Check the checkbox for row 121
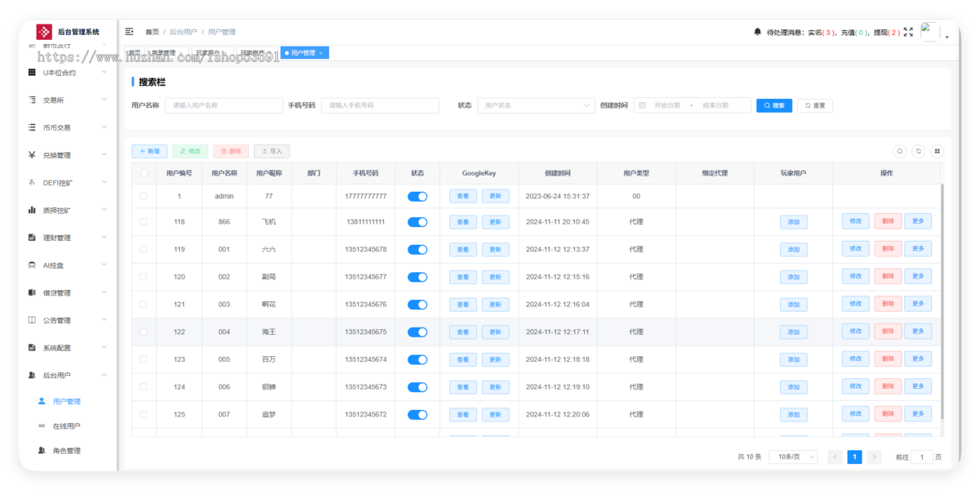Screen dimensions: 980x490 [144, 305]
